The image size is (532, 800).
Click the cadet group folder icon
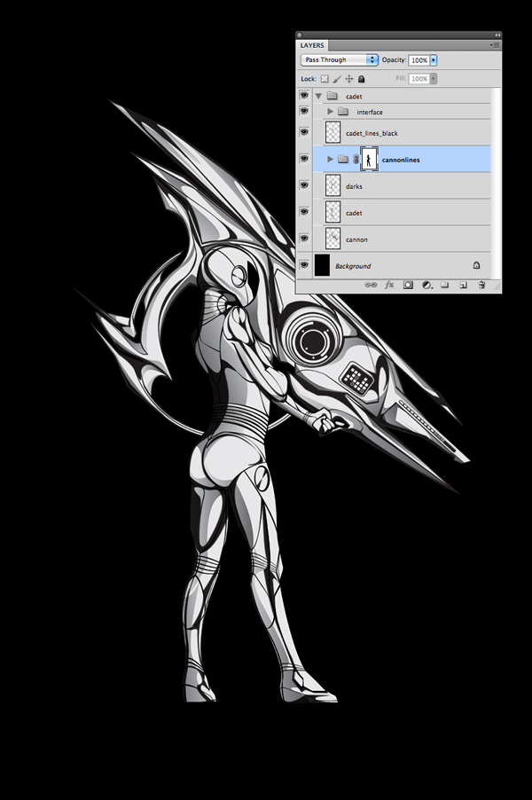(332, 96)
